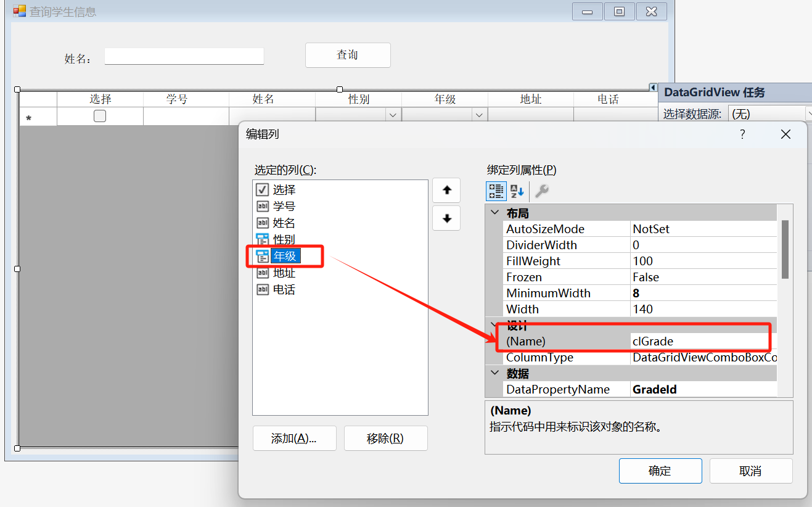
Task: Tick the checkbox in the 选择 grid column
Action: click(100, 116)
